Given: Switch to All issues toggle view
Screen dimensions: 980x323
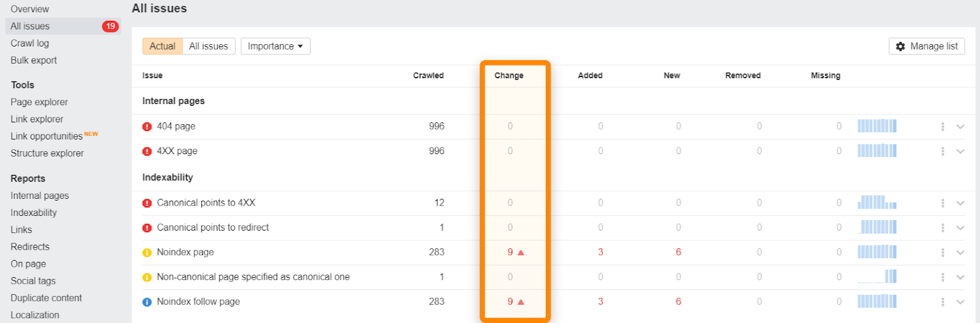Looking at the screenshot, I should 208,46.
